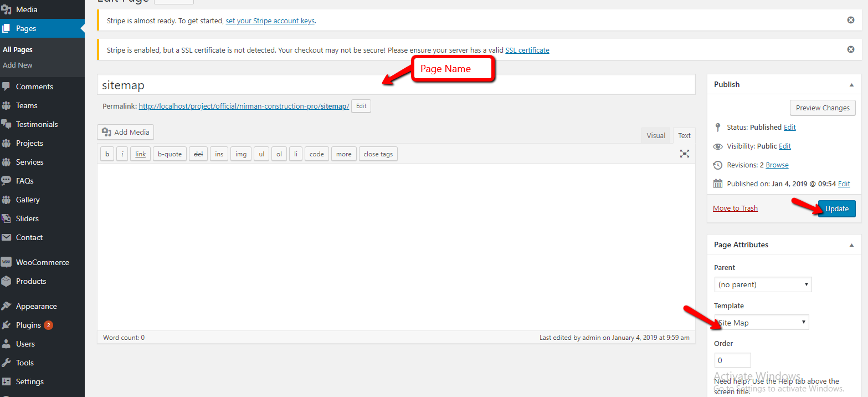Screen dimensions: 868x397
Task: Open the WooCommerce menu icon
Action: (x=7, y=262)
